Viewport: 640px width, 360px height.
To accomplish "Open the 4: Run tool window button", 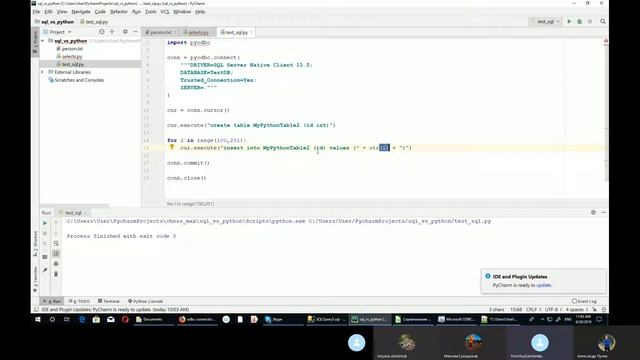I will point(52,301).
